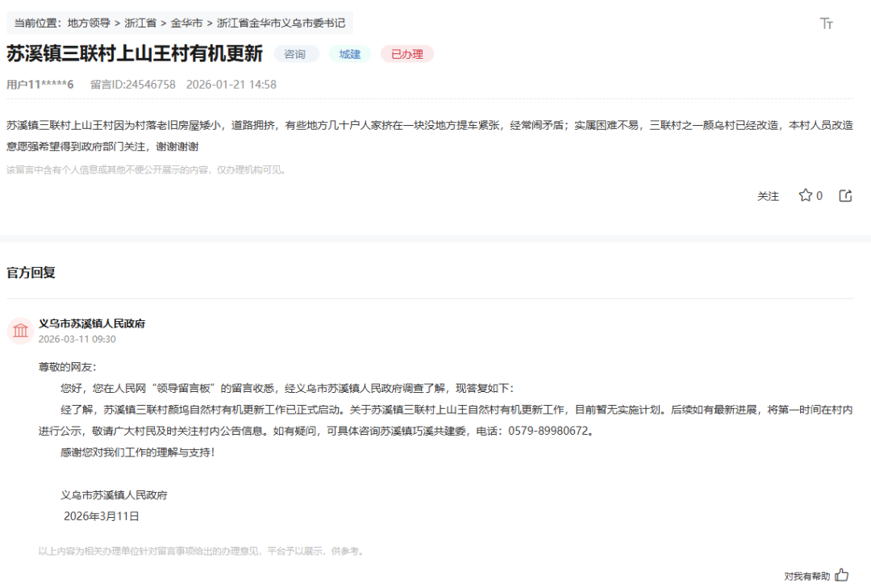This screenshot has width=871, height=588.
Task: Navigate to 浙江省 in breadcrumb
Action: point(140,23)
